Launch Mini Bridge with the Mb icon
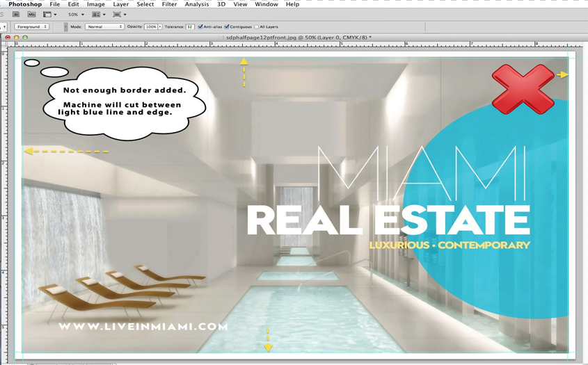 coord(31,14)
